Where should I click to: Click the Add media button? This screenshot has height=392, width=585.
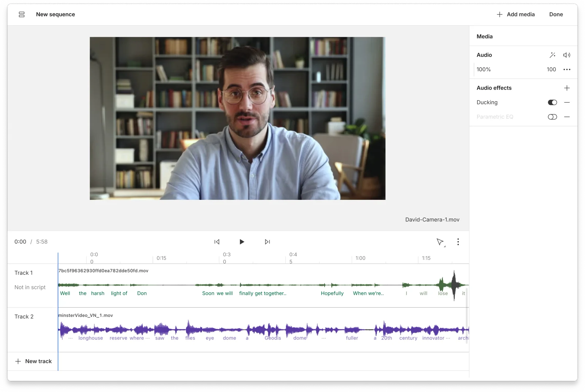click(x=516, y=14)
